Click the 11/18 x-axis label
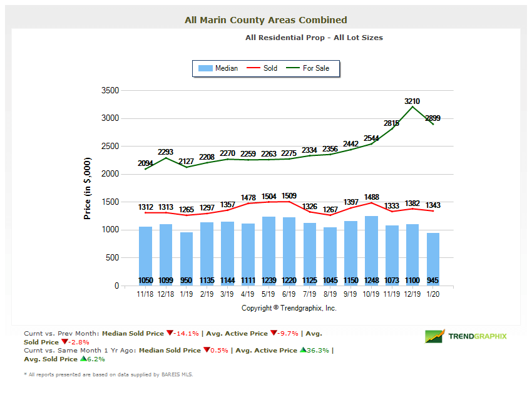 pyautogui.click(x=146, y=293)
